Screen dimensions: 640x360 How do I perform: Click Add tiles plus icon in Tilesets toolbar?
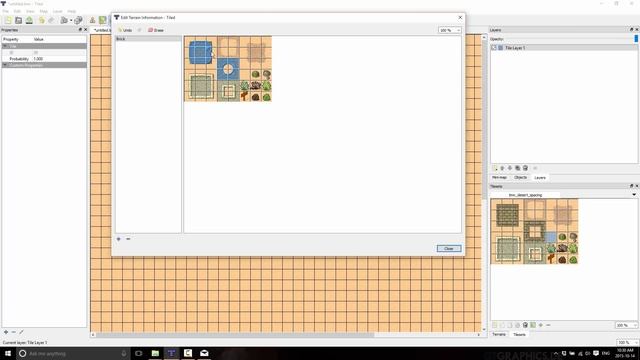pyautogui.click(x=541, y=325)
